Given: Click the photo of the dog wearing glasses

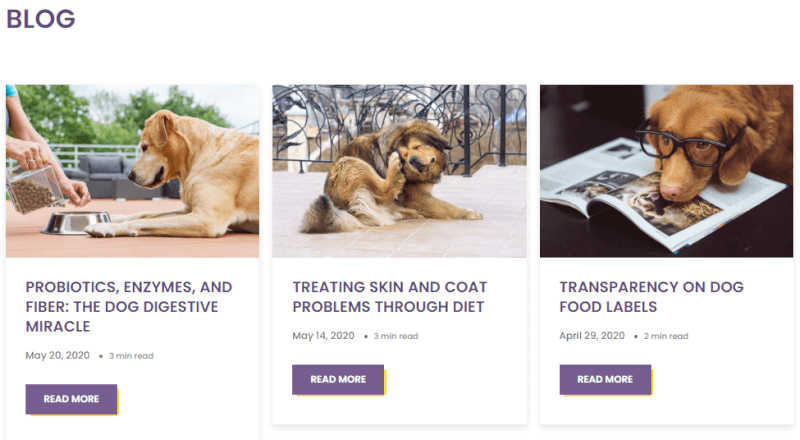Looking at the screenshot, I should click(666, 171).
